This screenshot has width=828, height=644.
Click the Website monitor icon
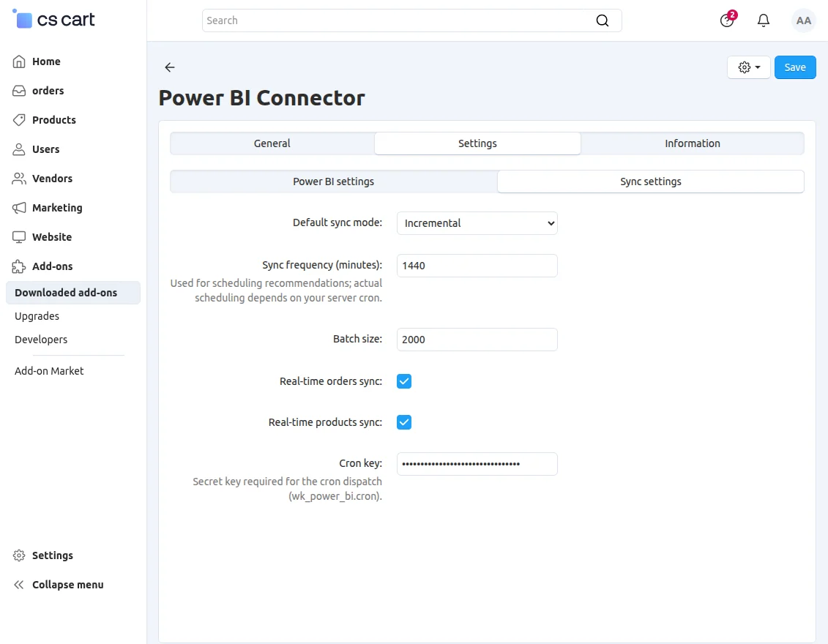19,237
